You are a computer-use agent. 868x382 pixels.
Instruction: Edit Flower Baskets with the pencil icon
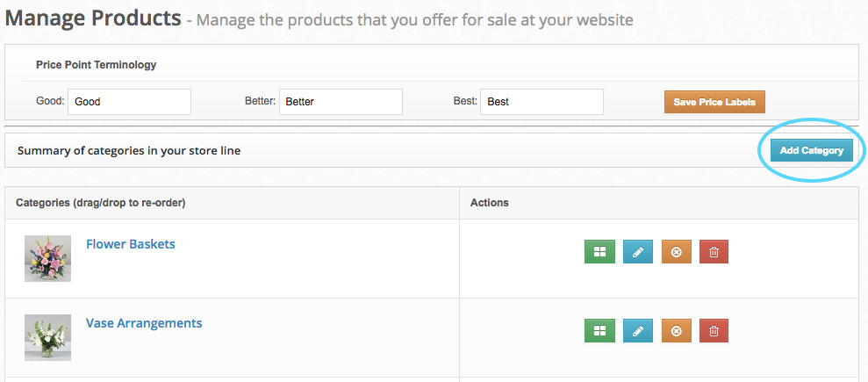638,252
